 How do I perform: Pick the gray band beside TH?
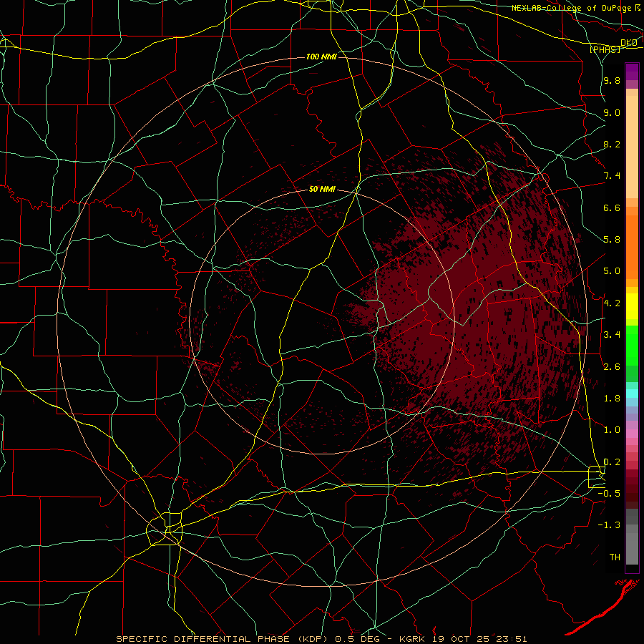coord(632,550)
